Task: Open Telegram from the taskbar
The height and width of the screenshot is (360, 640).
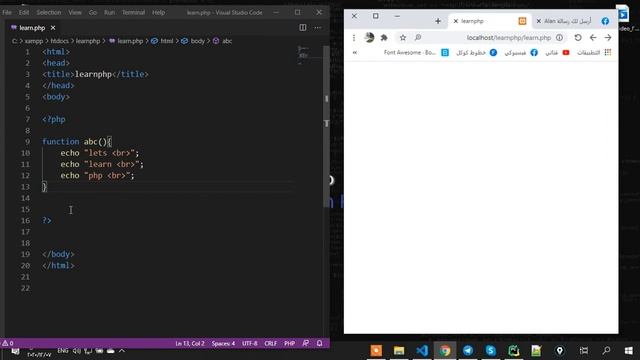Action: pyautogui.click(x=468, y=351)
